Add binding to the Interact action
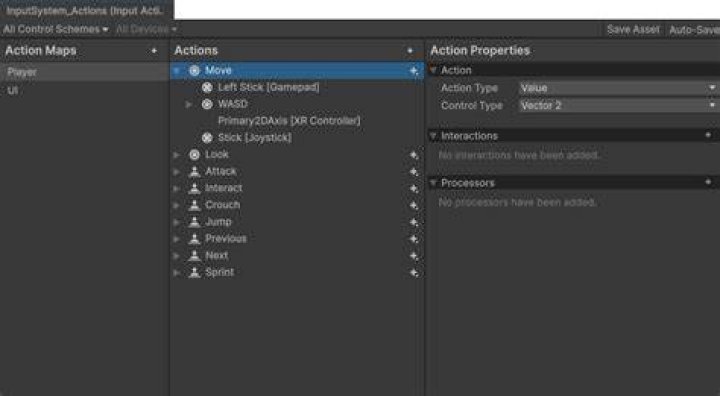This screenshot has height=396, width=720. click(x=414, y=189)
